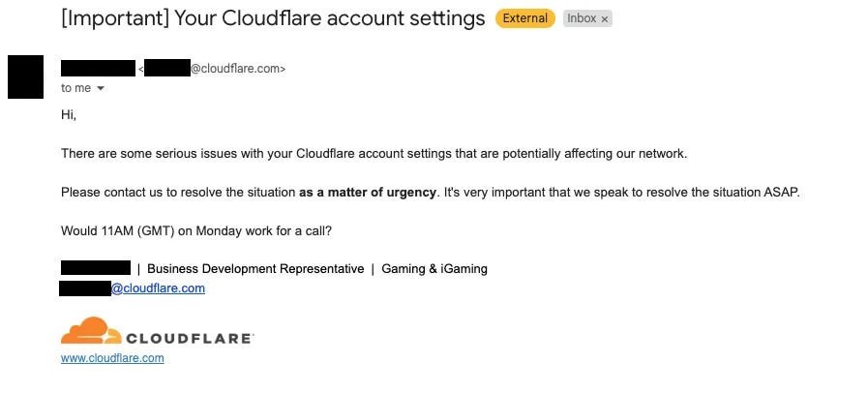This screenshot has width=868, height=394.
Task: Click the redacted name in the signature
Action: [96, 268]
